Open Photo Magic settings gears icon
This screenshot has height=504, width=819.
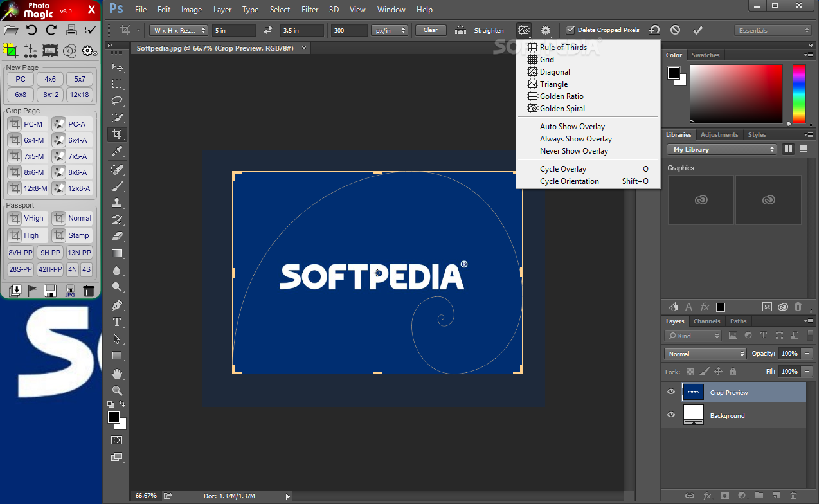pyautogui.click(x=89, y=51)
